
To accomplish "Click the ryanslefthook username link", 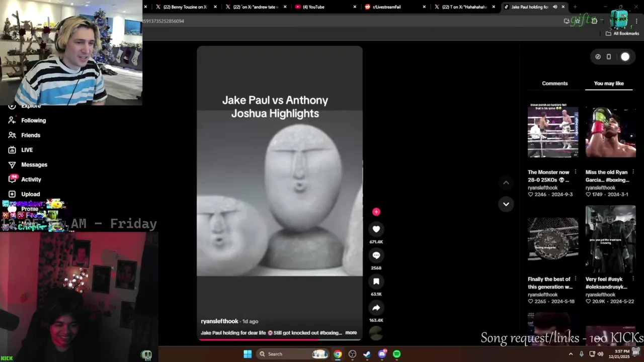I will (219, 321).
